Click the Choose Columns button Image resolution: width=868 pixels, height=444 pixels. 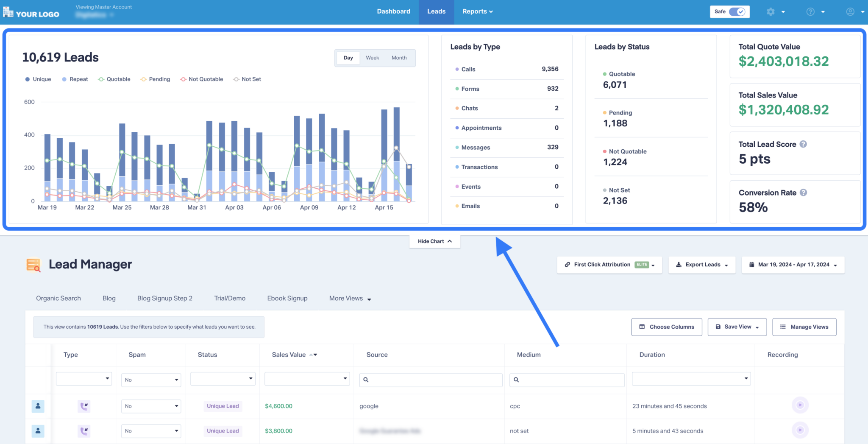(666, 327)
